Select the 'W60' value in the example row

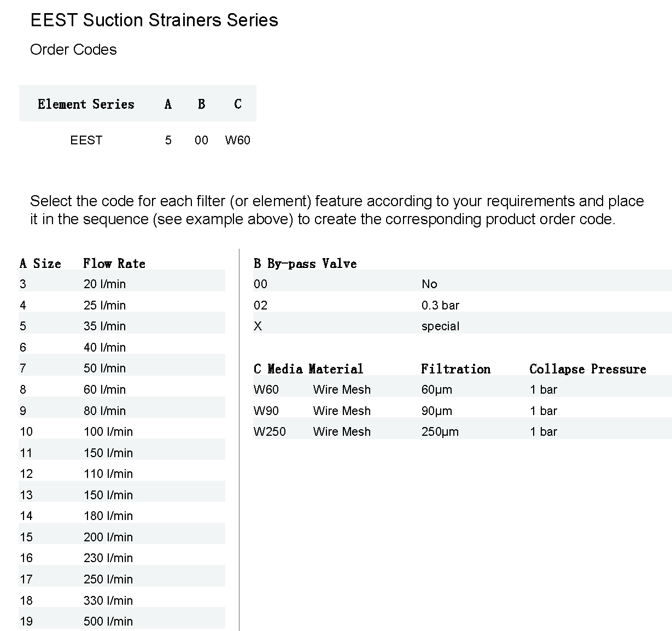click(237, 140)
